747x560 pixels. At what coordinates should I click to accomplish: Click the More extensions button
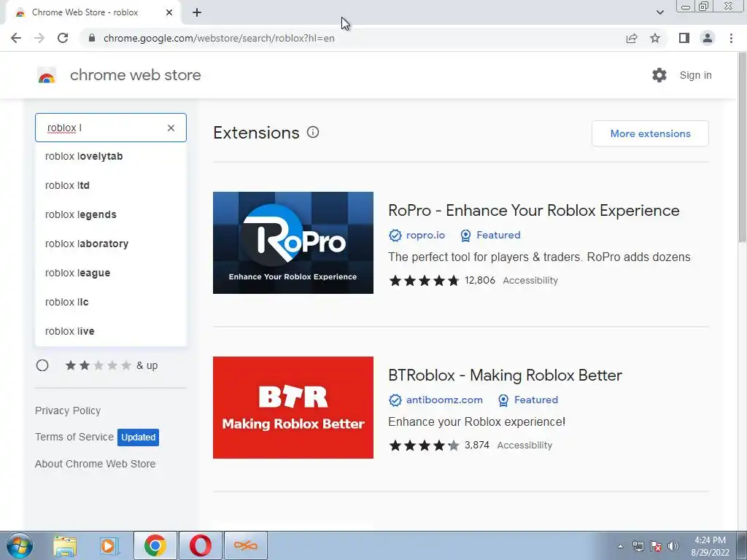[x=650, y=133]
